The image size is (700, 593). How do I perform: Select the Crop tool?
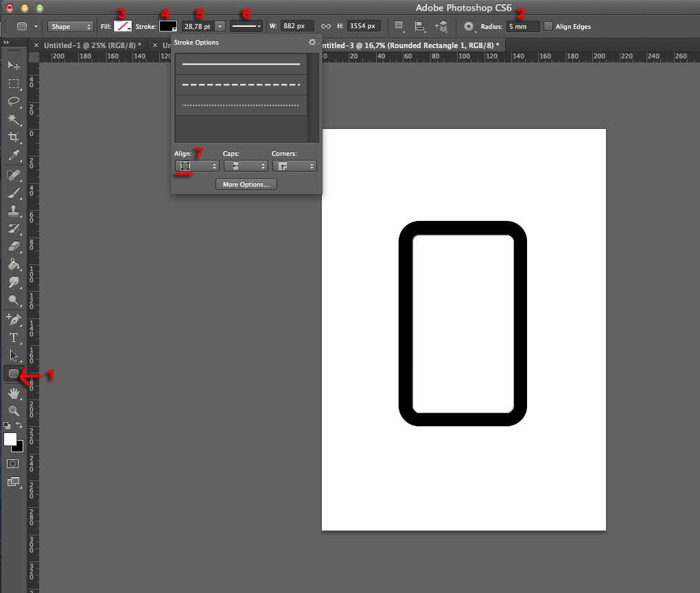[x=14, y=137]
